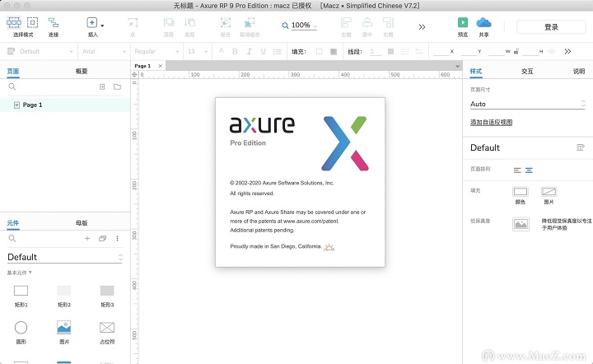Select the 图片 image widget
The image size is (593, 364).
(64, 332)
